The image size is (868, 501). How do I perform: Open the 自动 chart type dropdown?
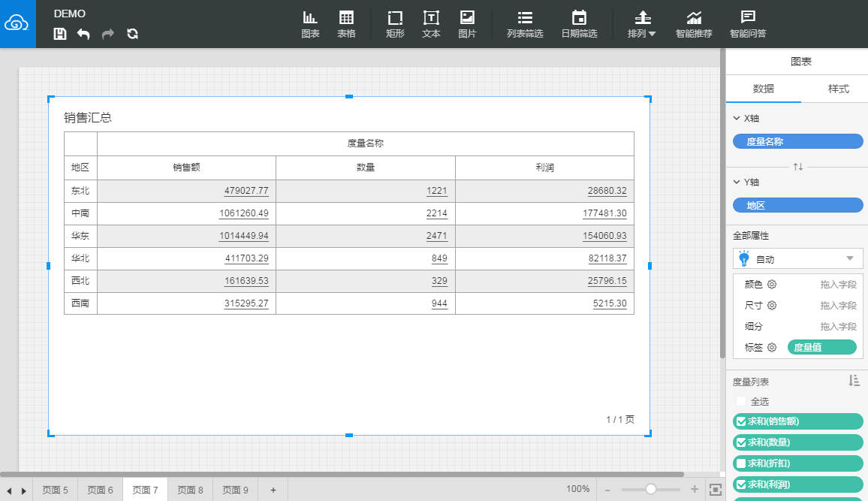click(x=797, y=258)
